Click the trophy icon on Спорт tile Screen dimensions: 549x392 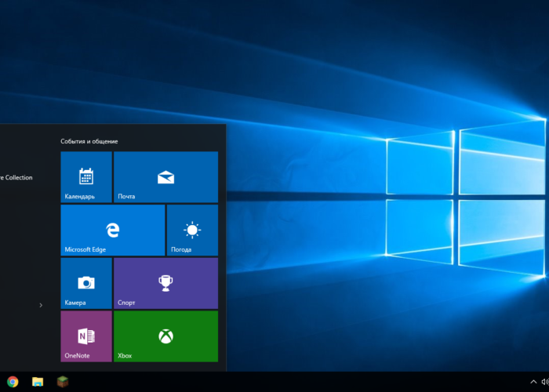pos(165,281)
